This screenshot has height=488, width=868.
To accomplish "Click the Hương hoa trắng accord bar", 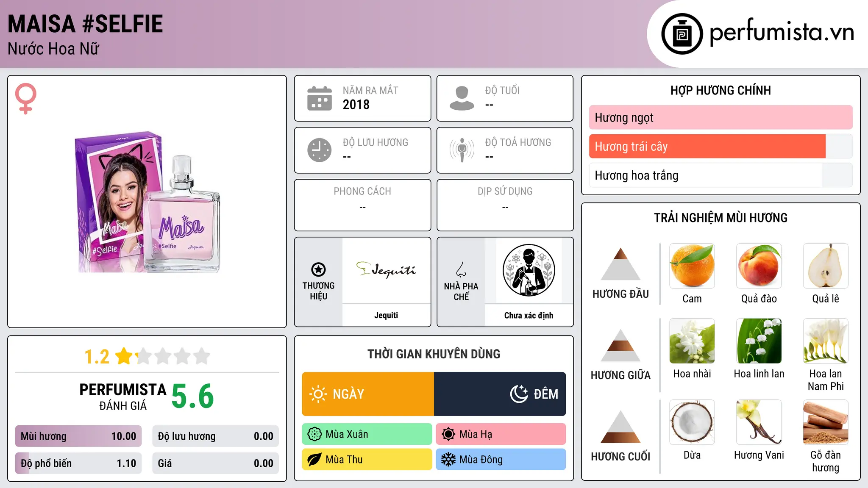I will click(x=721, y=175).
